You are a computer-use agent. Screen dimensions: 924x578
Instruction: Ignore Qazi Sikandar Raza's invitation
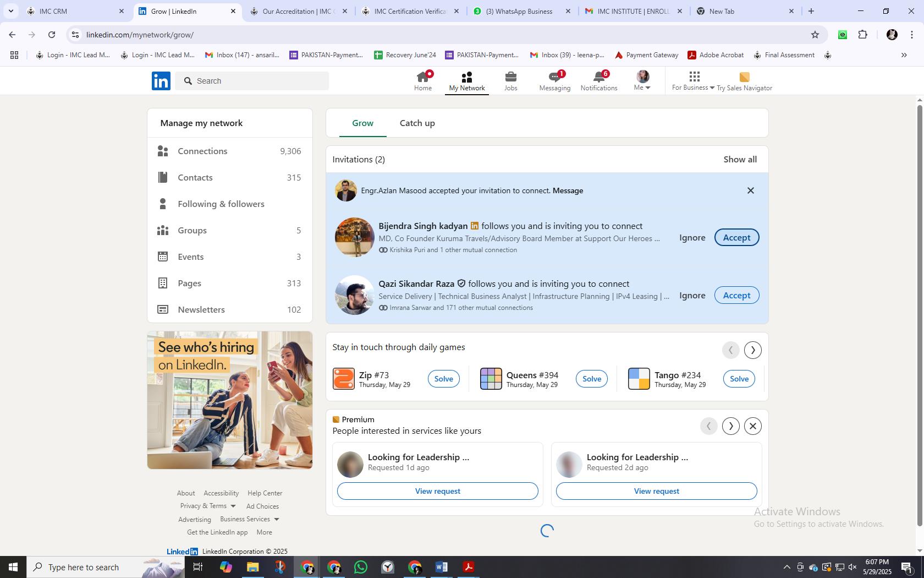coord(692,295)
